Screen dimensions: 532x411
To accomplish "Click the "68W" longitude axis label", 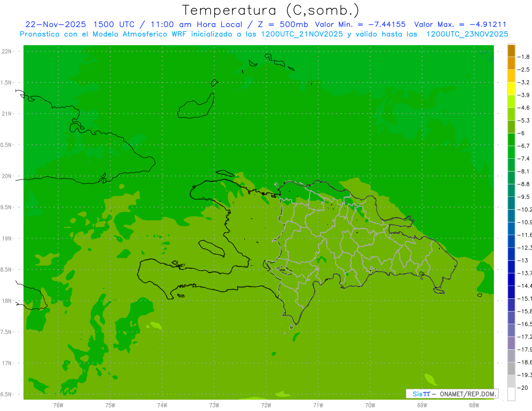I will (474, 405).
